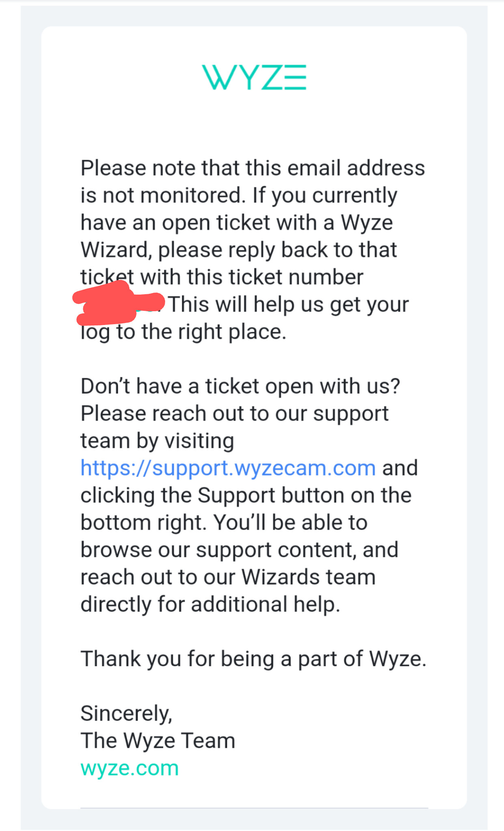Click the line 'log to the right place.'
The width and height of the screenshot is (504, 831).
[x=183, y=332]
